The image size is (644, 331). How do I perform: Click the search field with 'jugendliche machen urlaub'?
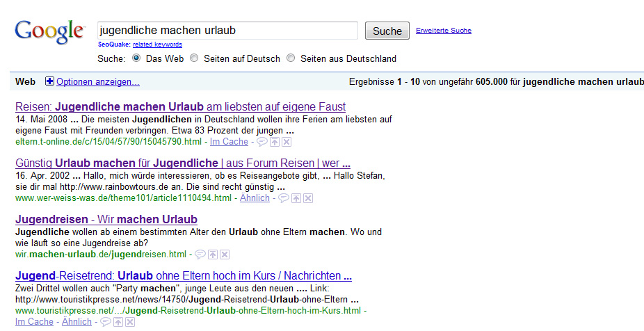pos(227,31)
